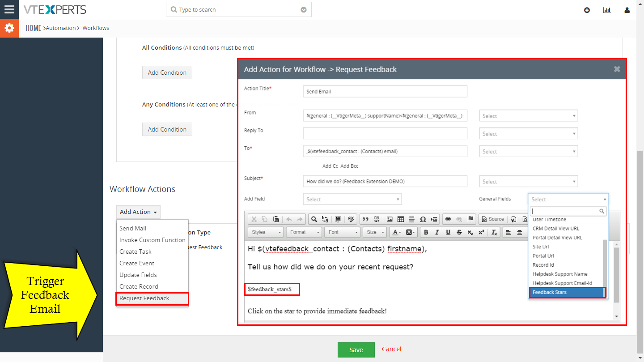Open the Subject Select dropdown
This screenshot has height=362, width=644.
[x=529, y=182]
